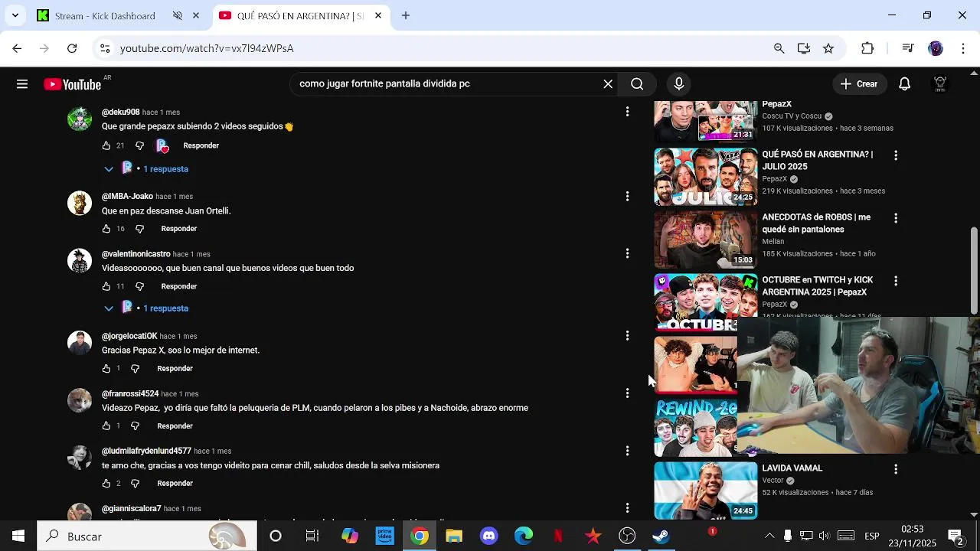The width and height of the screenshot is (980, 551).
Task: Open Steam from the taskbar
Action: pyautogui.click(x=661, y=536)
